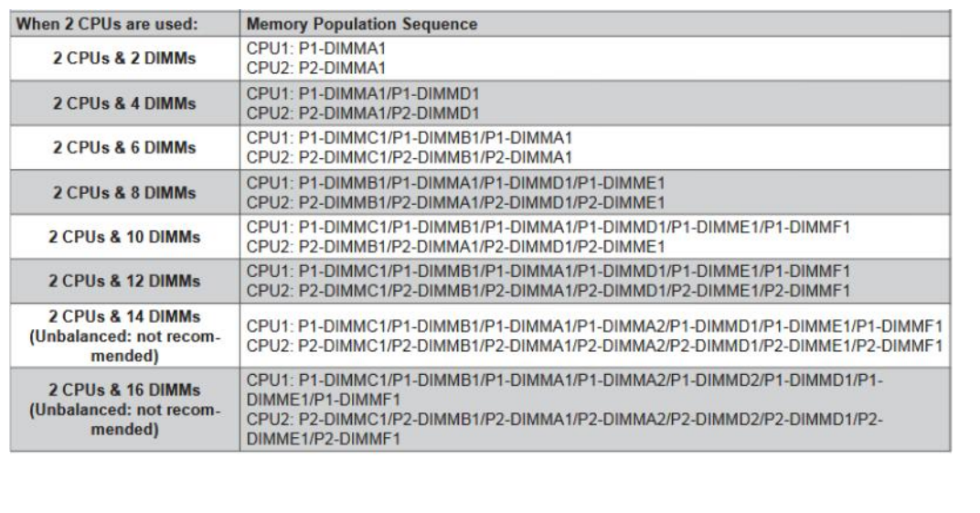Click the "2 CPUs & 6 DIMMs" label cell
Screen dimensions: 980x513
point(124,148)
